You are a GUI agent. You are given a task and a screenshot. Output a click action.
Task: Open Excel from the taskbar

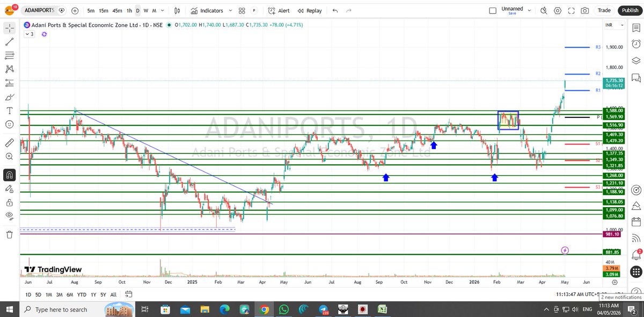[x=382, y=309]
